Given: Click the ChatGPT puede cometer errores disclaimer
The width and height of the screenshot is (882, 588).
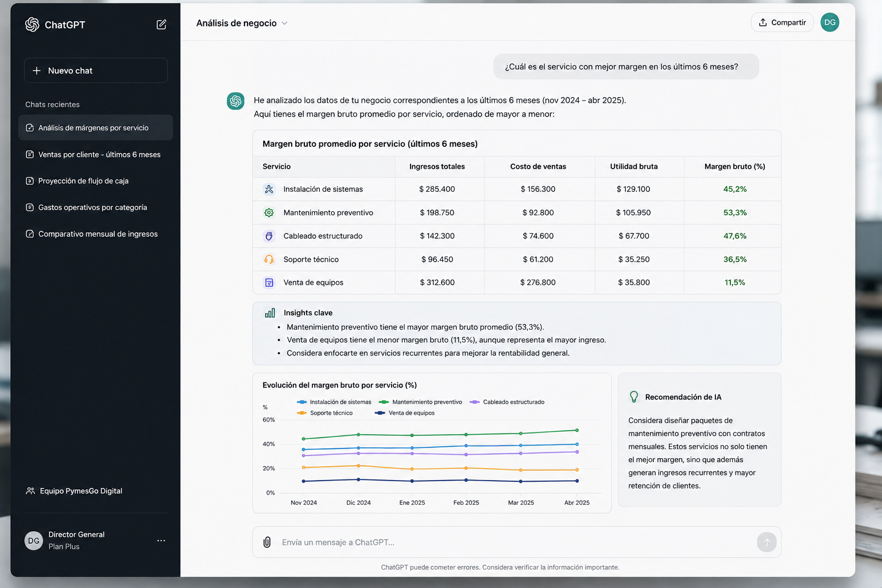Looking at the screenshot, I should tap(500, 567).
